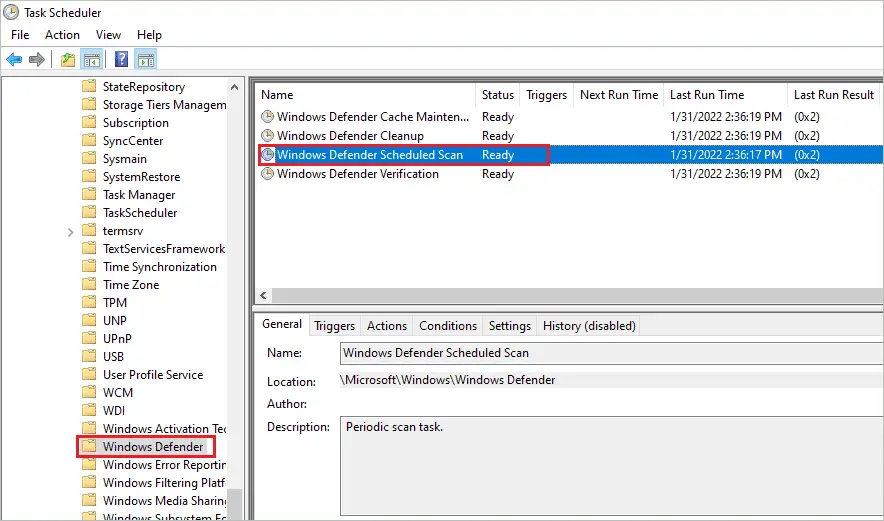Select the TaskScheduler tree folder
884x521 pixels.
140,213
